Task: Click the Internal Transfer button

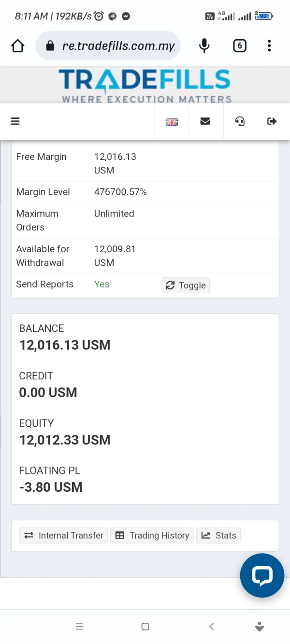Action: click(64, 535)
